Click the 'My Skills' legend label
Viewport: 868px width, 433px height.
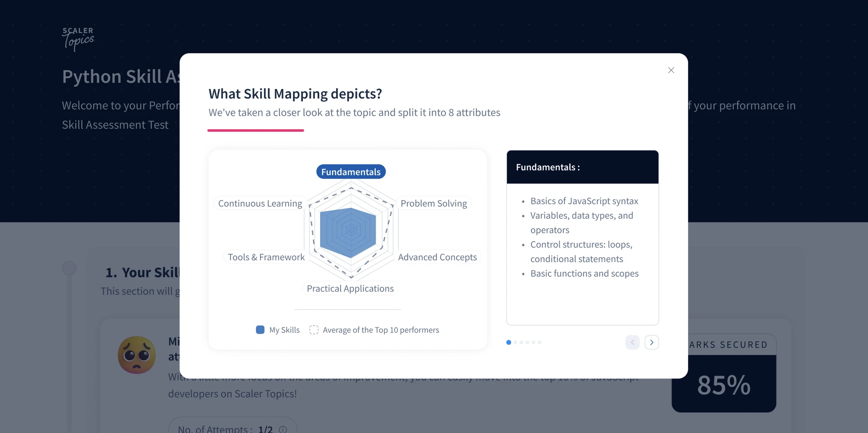tap(284, 330)
